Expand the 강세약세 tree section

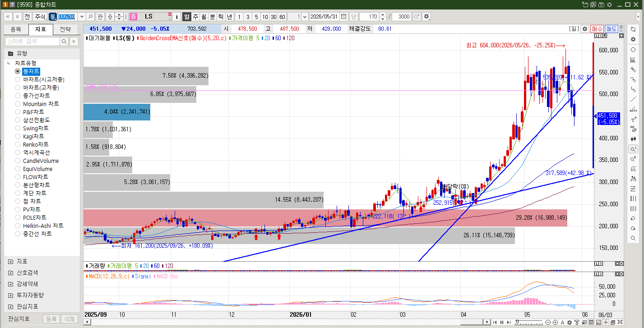click(10, 284)
